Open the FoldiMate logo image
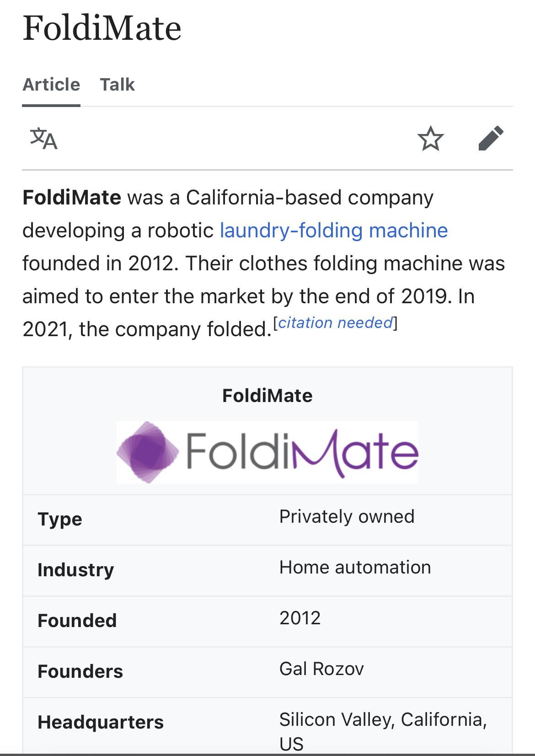The height and width of the screenshot is (756, 535). tap(267, 452)
